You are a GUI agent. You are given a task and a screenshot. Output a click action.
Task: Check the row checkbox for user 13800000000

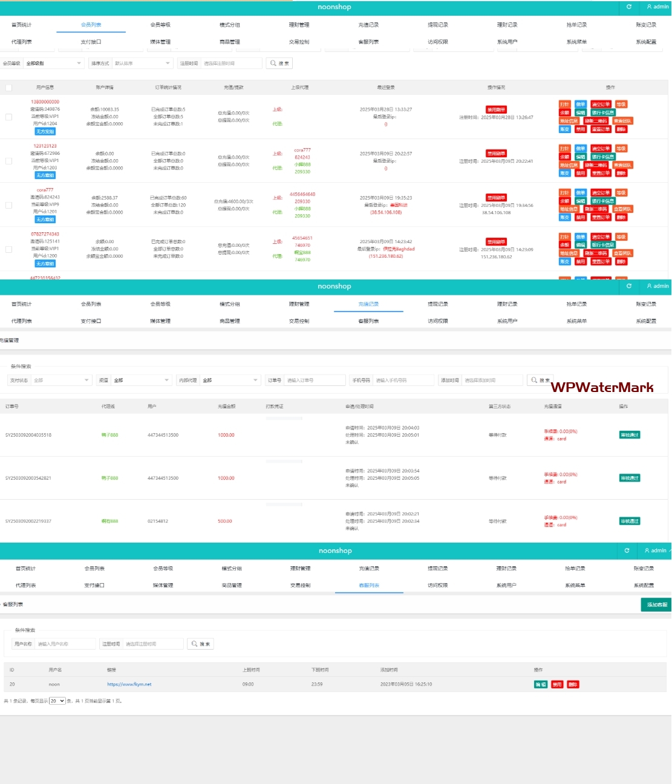(x=8, y=117)
